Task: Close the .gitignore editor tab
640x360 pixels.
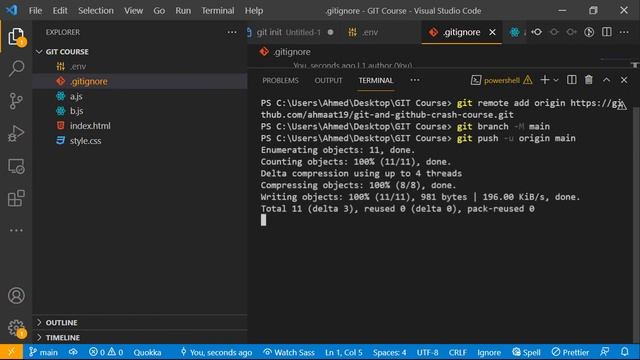Action: click(492, 32)
